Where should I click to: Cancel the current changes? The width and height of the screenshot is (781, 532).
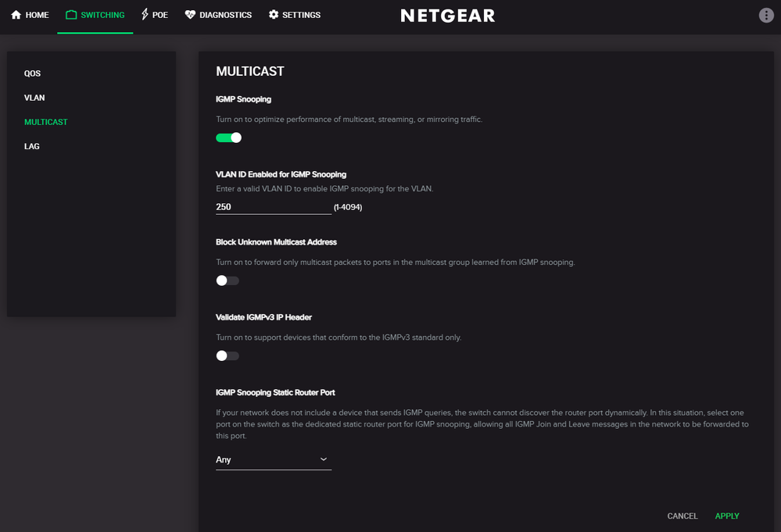pyautogui.click(x=682, y=516)
